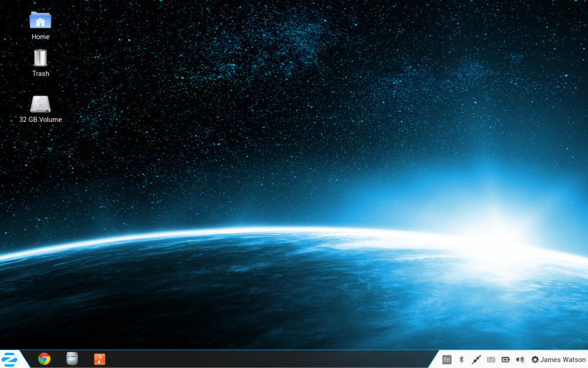Open the Bluetooth tray menu
This screenshot has width=588, height=368.
click(462, 360)
